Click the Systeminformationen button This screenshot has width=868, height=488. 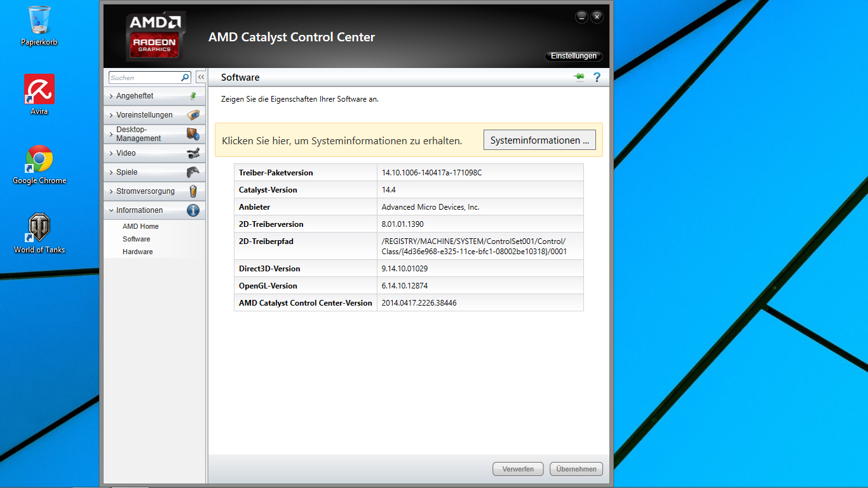click(539, 140)
